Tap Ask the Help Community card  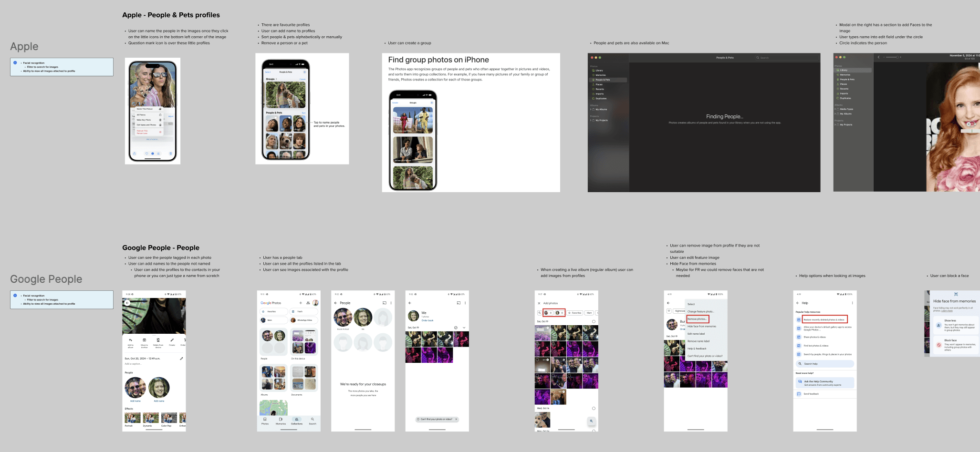tap(825, 383)
